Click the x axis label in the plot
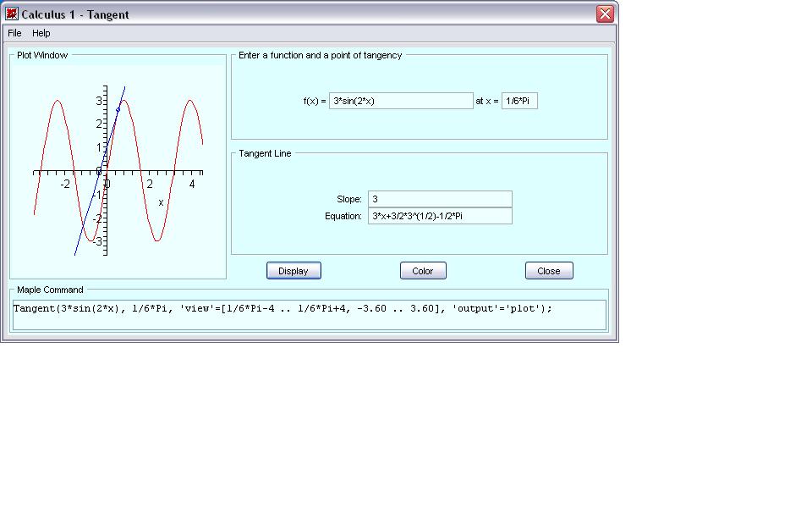The height and width of the screenshot is (508, 812). [x=161, y=202]
